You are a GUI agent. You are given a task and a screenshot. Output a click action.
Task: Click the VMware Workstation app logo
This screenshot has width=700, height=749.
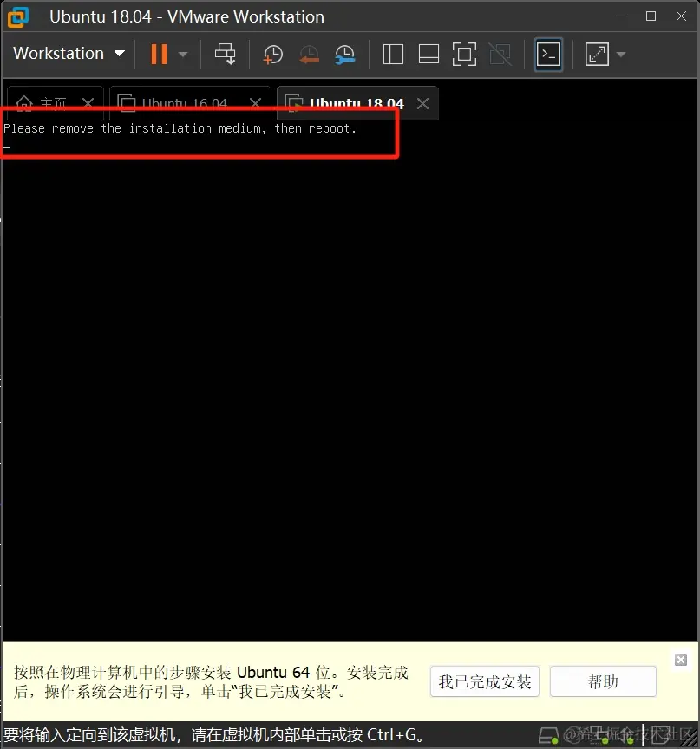(18, 16)
